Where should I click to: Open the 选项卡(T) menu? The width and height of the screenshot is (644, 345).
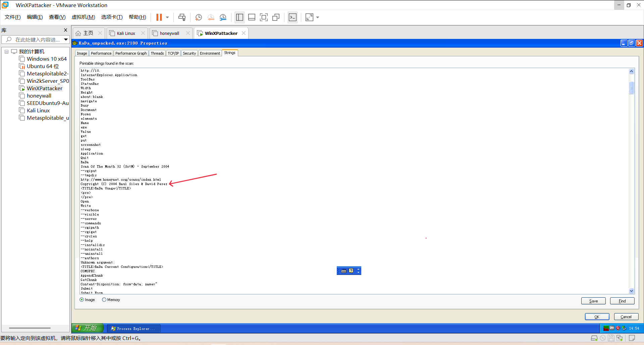[x=112, y=17]
